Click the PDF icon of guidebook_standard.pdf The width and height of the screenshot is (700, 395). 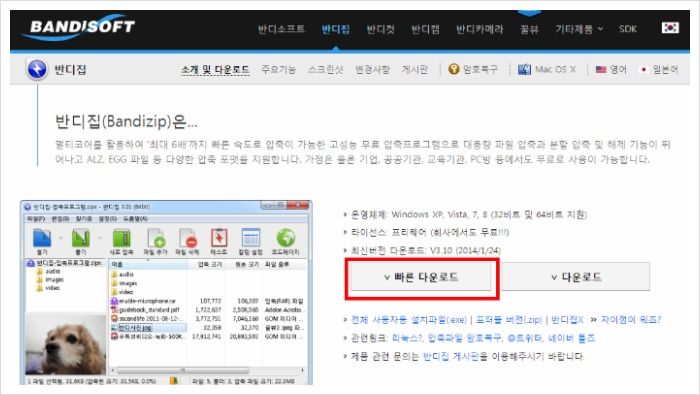pos(114,309)
